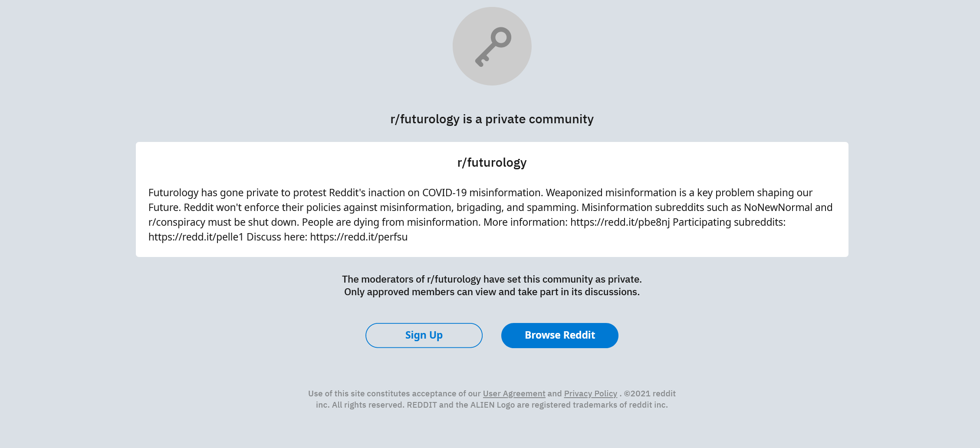Click the redd.it/pbe8nj More information URL

[x=620, y=222]
